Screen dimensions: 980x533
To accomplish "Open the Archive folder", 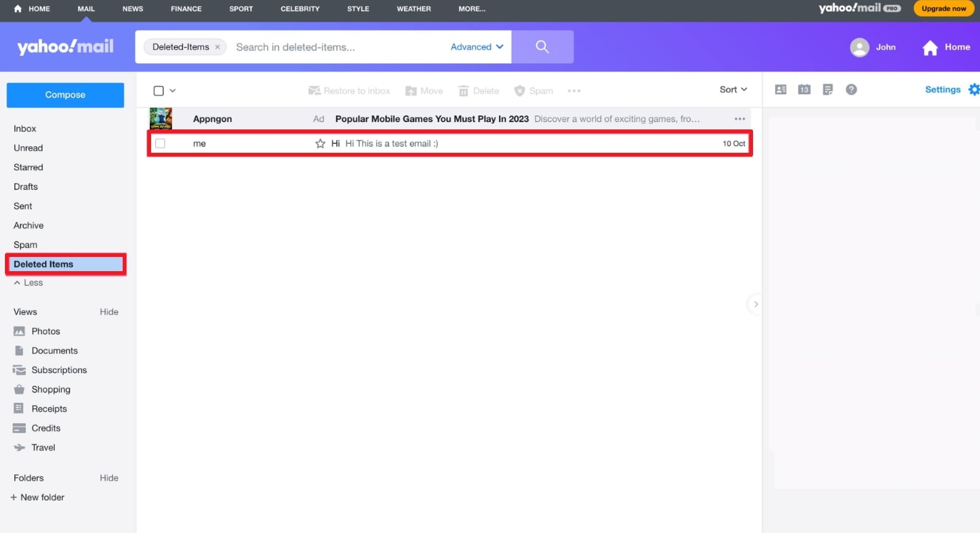I will coord(28,226).
